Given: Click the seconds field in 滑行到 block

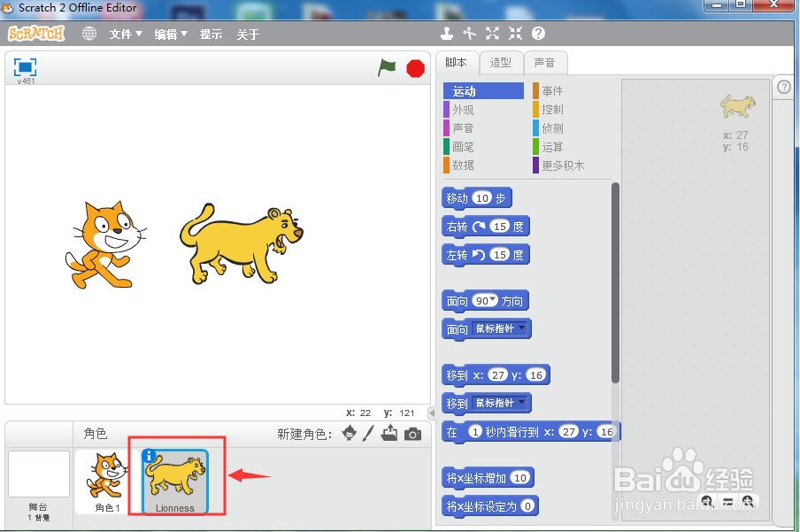Looking at the screenshot, I should click(x=475, y=432).
